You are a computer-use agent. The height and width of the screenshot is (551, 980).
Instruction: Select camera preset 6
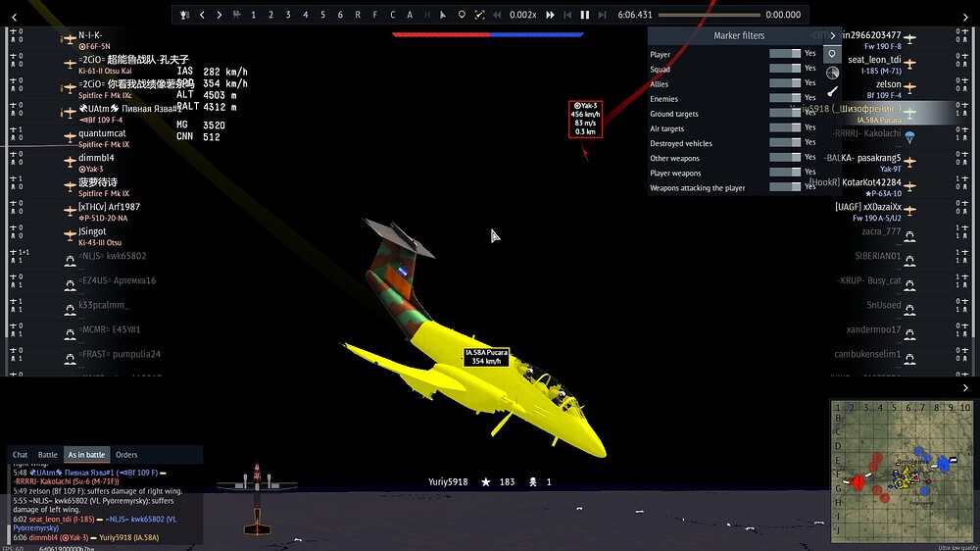(x=340, y=15)
